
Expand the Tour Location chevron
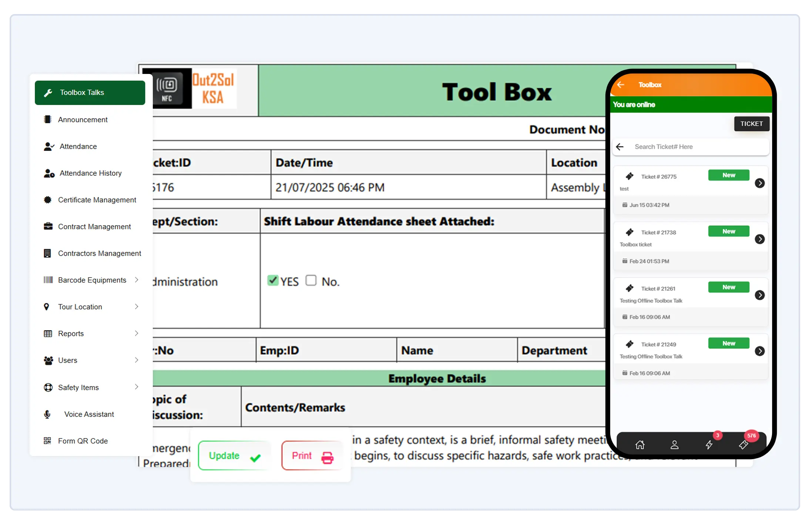[x=137, y=307]
